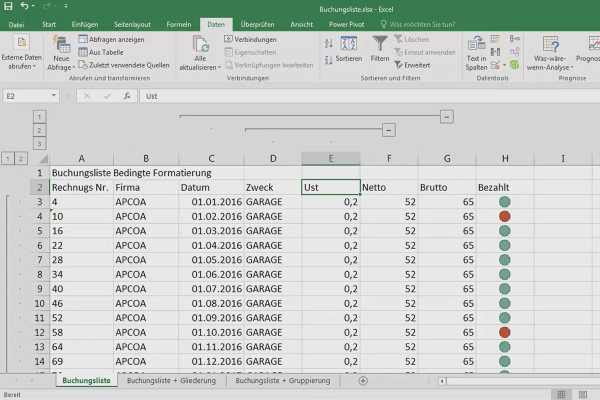Image resolution: width=600 pixels, height=400 pixels.
Task: Undo the last action
Action: pyautogui.click(x=24, y=6)
